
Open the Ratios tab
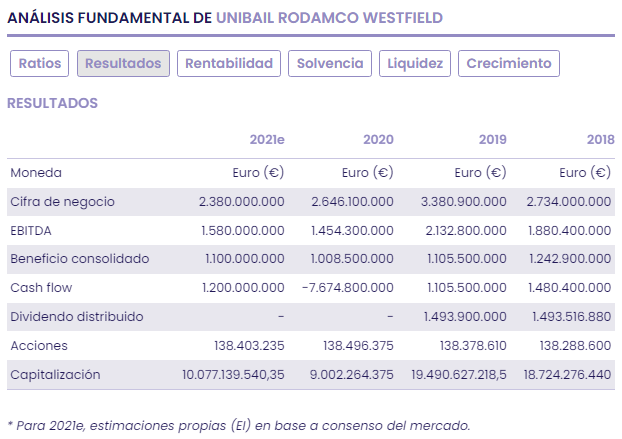(39, 63)
